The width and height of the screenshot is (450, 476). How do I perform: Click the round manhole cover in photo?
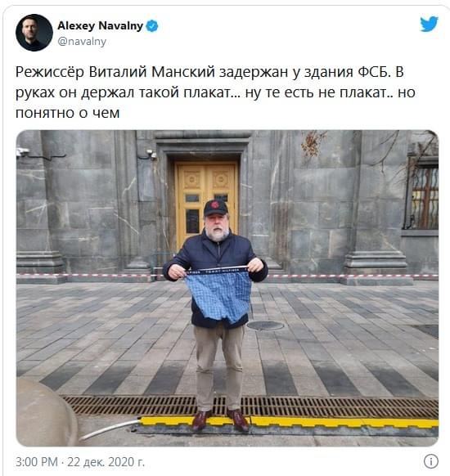(x=265, y=326)
